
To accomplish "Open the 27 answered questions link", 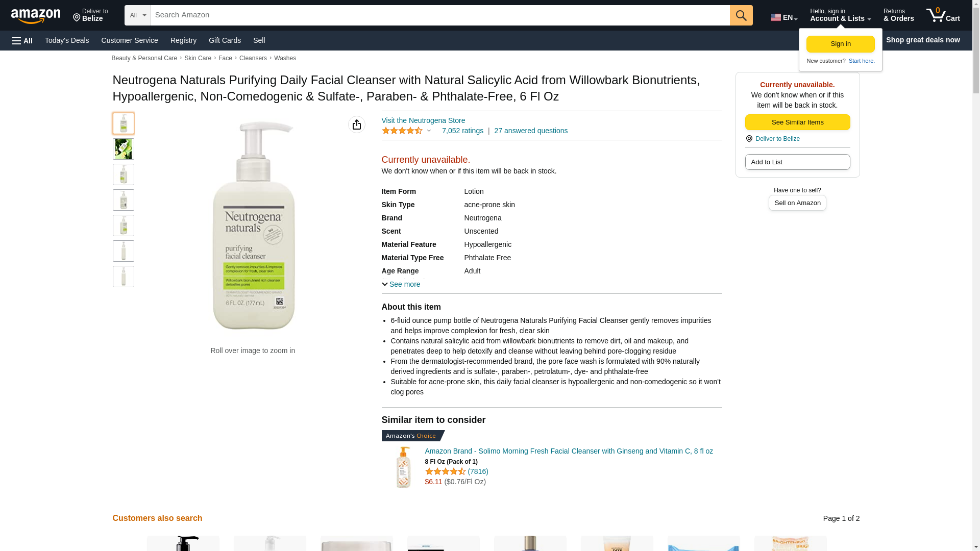I will [531, 131].
